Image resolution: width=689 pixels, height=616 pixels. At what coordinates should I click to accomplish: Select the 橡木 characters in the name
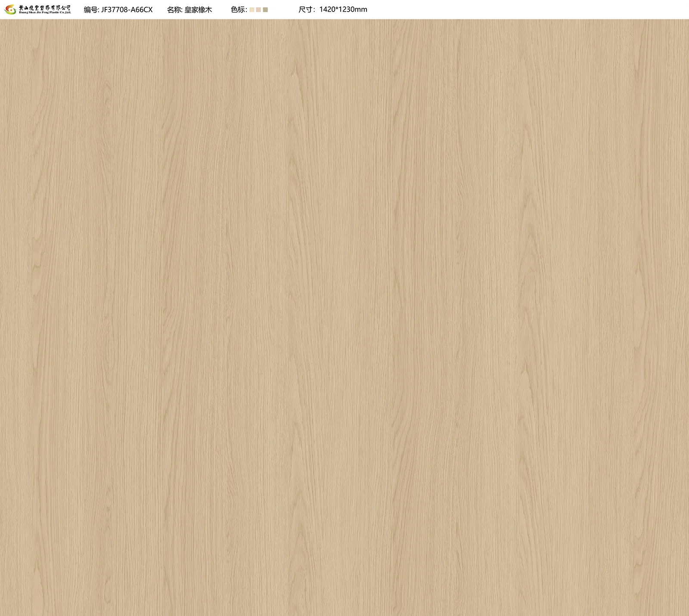tap(205, 9)
